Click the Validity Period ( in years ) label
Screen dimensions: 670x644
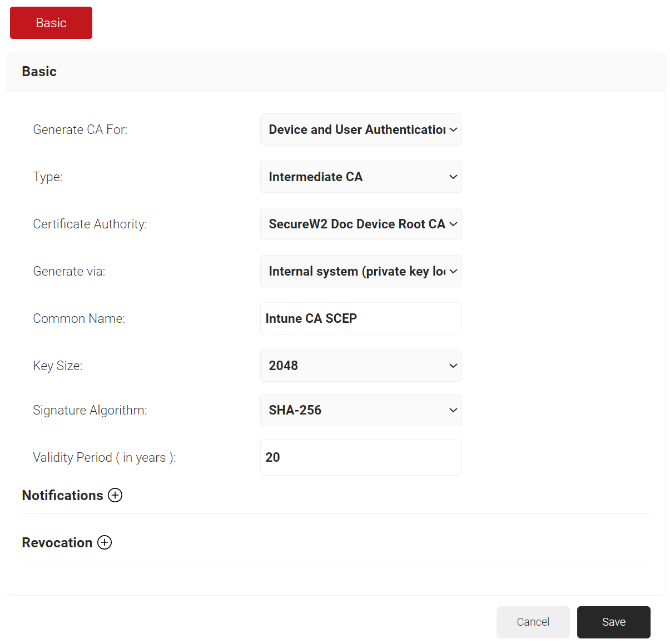[x=105, y=457]
